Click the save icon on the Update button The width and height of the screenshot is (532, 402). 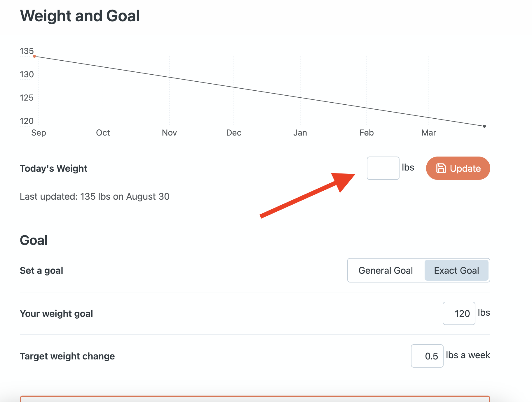point(441,168)
